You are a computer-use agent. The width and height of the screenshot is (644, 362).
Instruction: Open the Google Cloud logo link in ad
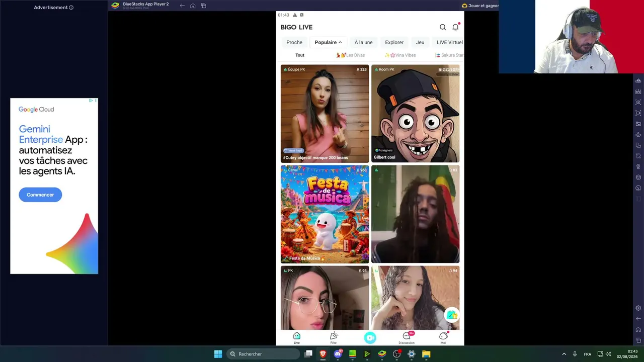36,109
